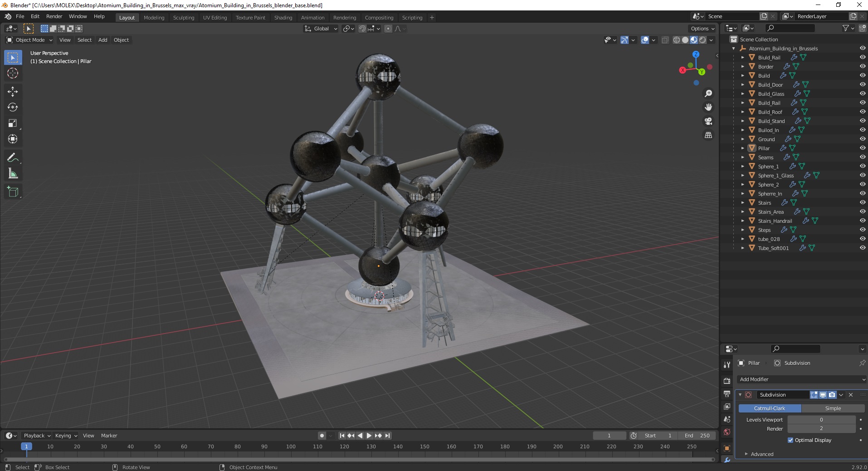Activate the Scale tool

[13, 123]
